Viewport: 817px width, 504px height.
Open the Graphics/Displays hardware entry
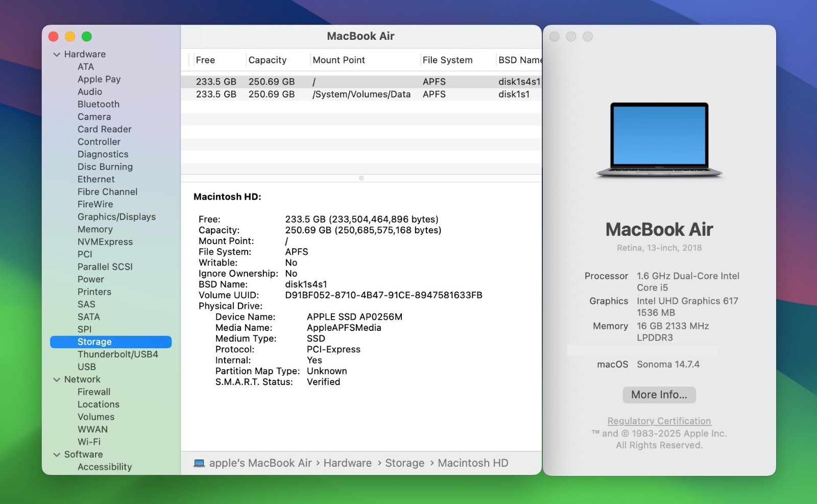click(x=116, y=217)
